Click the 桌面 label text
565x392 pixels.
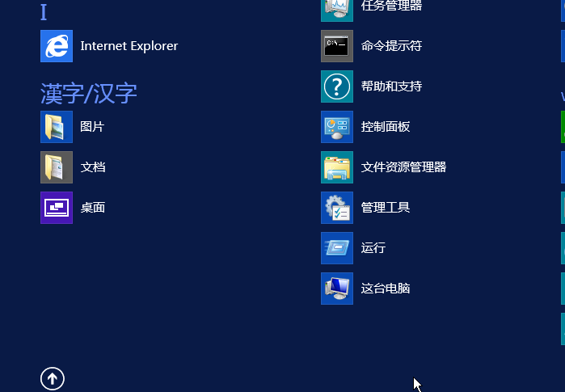(93, 208)
